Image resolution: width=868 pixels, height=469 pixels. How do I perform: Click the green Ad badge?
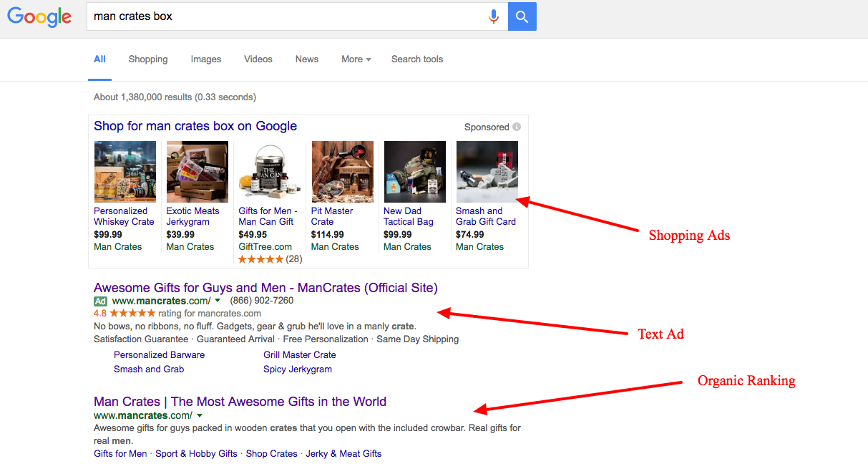point(100,301)
